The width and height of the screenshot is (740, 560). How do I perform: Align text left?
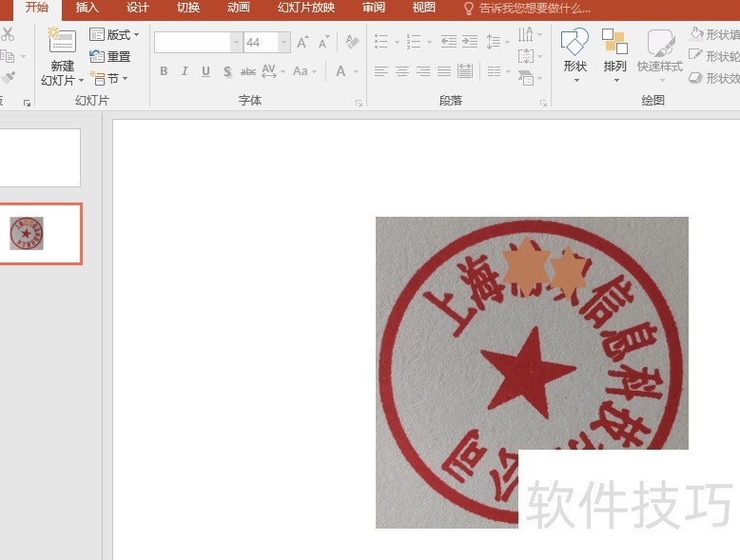pyautogui.click(x=381, y=71)
